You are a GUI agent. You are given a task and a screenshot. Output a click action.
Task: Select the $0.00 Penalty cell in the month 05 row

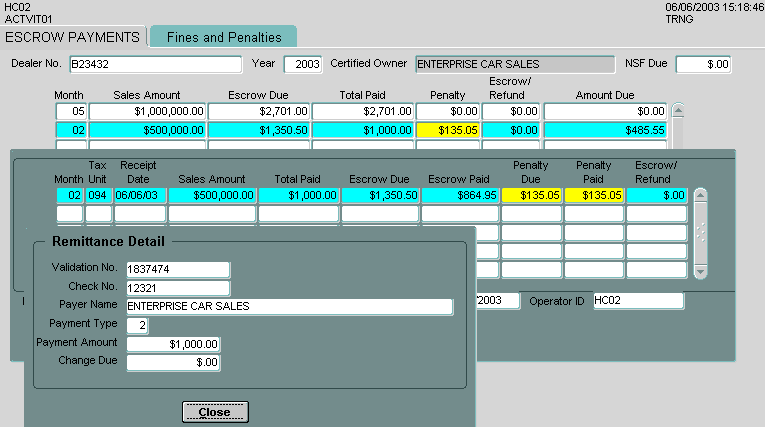448,111
